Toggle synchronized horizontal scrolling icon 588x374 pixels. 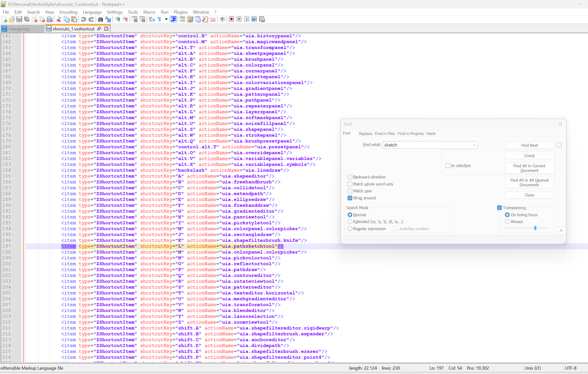click(142, 19)
